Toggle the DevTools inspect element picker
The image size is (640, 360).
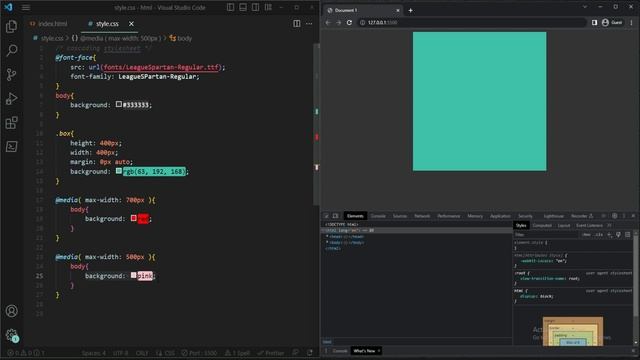(x=327, y=216)
